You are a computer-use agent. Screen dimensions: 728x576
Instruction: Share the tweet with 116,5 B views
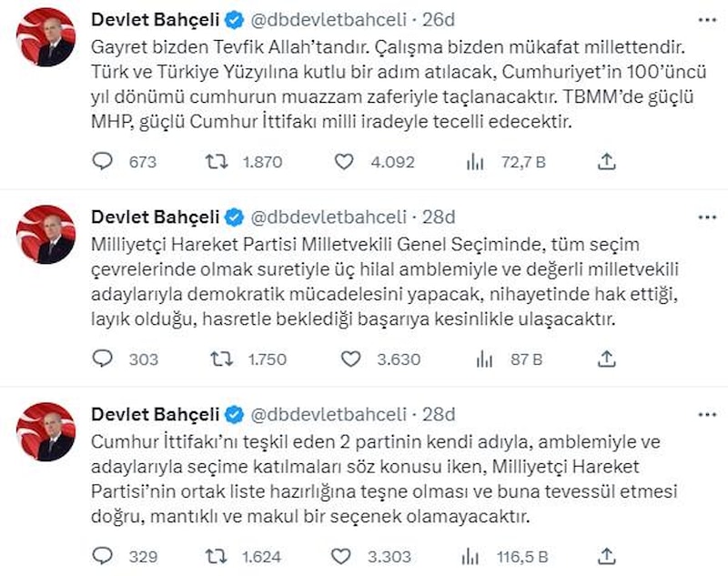coord(609,556)
